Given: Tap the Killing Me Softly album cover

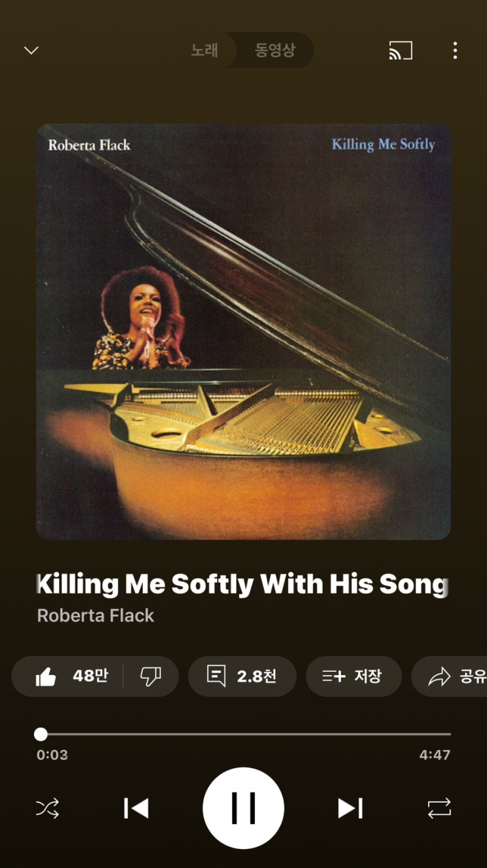Looking at the screenshot, I should (x=243, y=332).
